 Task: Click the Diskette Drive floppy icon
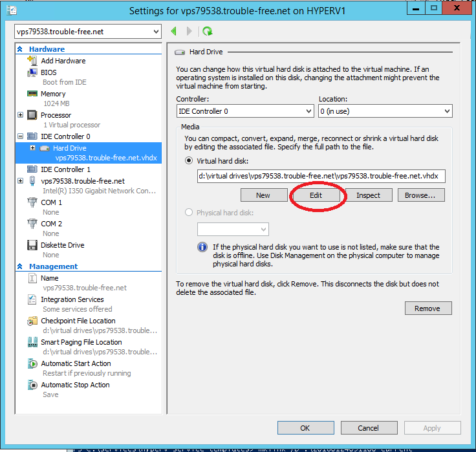[32, 245]
